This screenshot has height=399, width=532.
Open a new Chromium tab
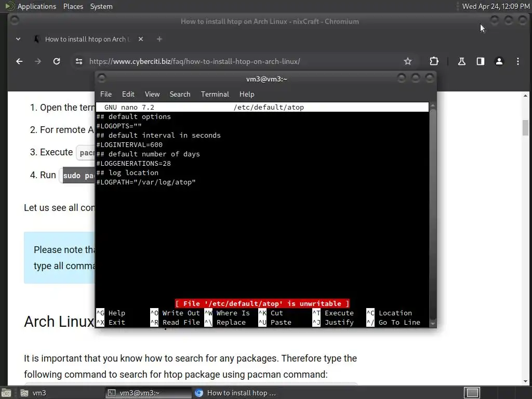pyautogui.click(x=159, y=39)
